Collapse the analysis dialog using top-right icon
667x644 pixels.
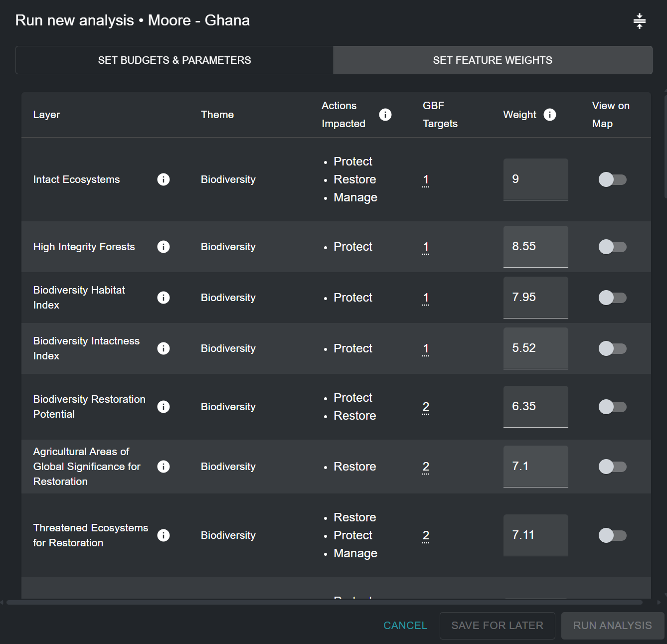point(639,21)
